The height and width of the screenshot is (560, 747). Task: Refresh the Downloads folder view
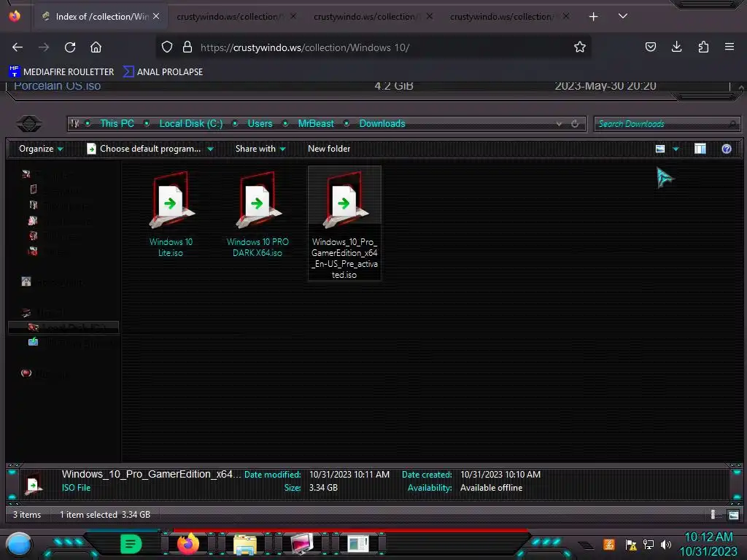(x=575, y=124)
